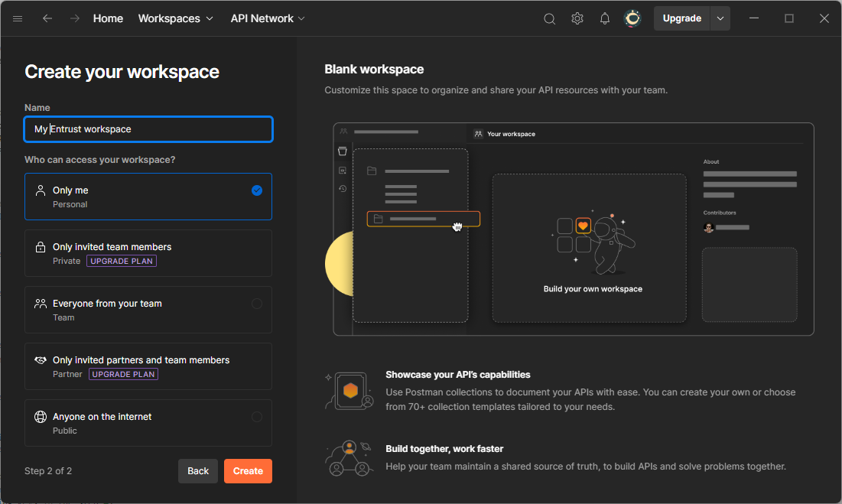The height and width of the screenshot is (504, 842).
Task: Open settings gear icon
Action: tap(577, 18)
